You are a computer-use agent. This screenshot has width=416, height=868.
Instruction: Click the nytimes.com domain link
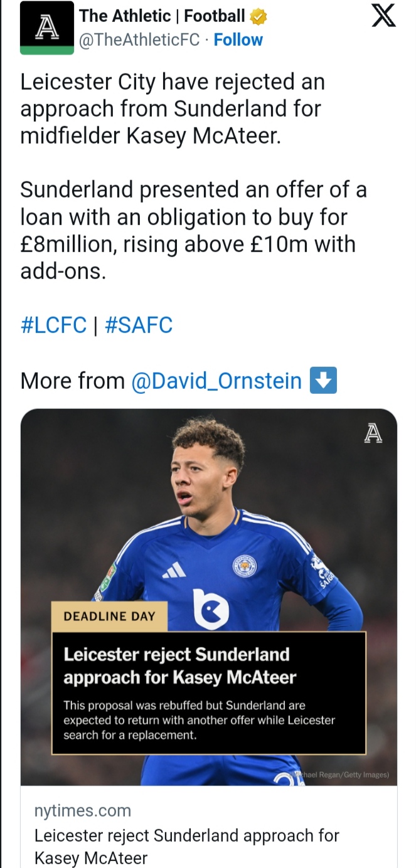[x=82, y=810]
